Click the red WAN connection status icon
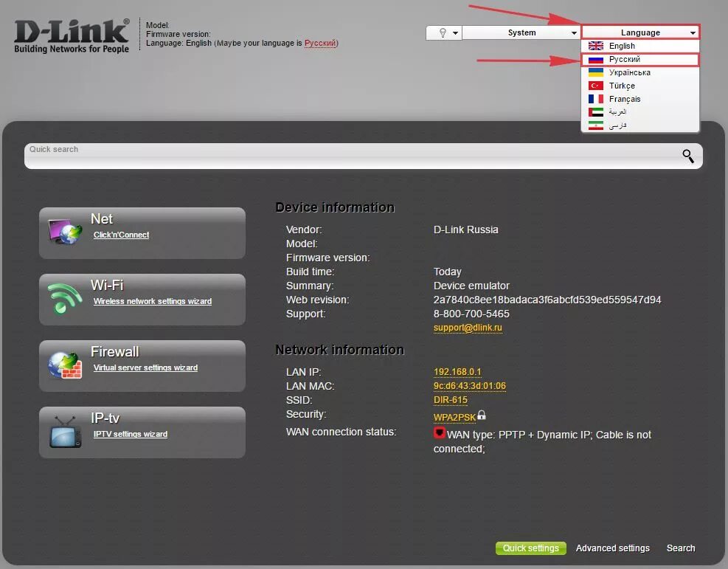 439,433
